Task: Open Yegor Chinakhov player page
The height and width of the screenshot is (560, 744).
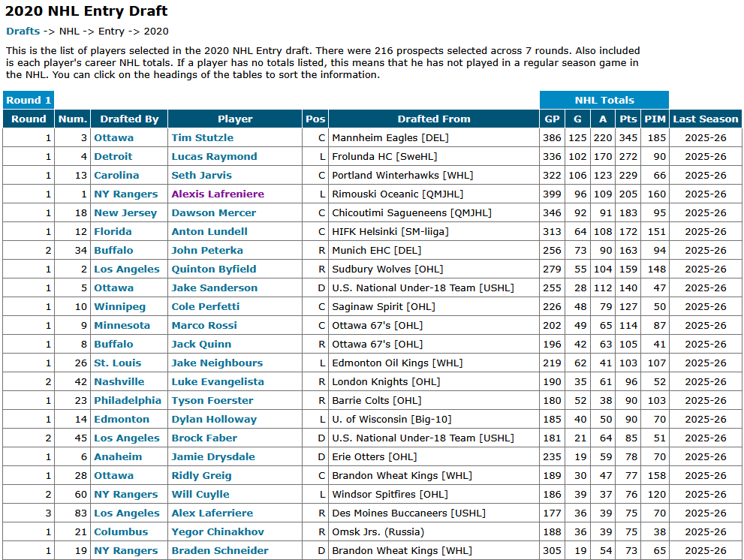Action: [x=218, y=532]
